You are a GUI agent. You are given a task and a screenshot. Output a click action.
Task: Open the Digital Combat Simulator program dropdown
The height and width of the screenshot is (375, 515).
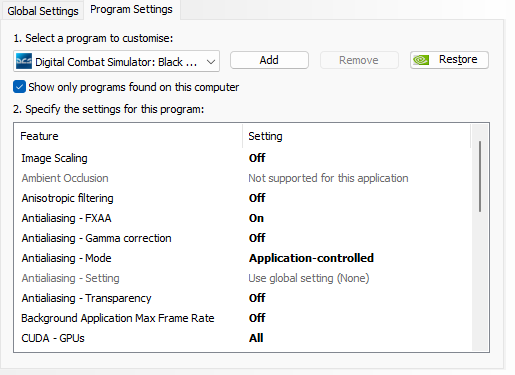(116, 61)
